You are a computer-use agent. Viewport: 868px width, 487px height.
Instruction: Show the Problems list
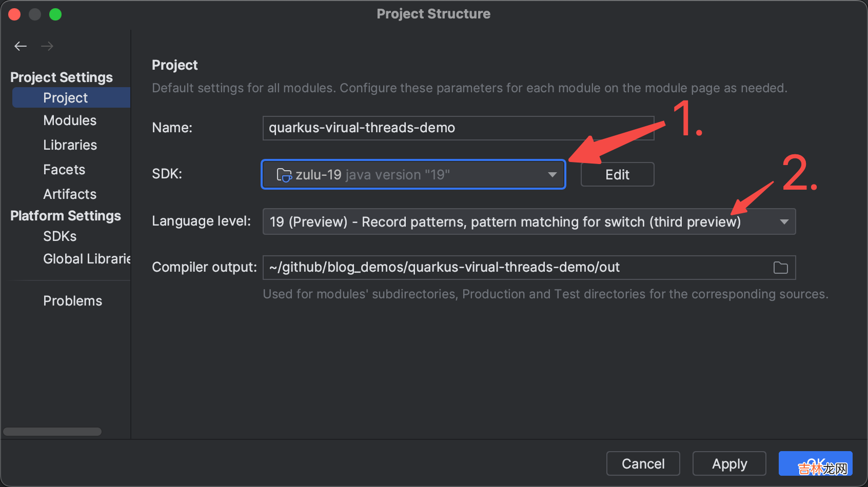pos(72,301)
